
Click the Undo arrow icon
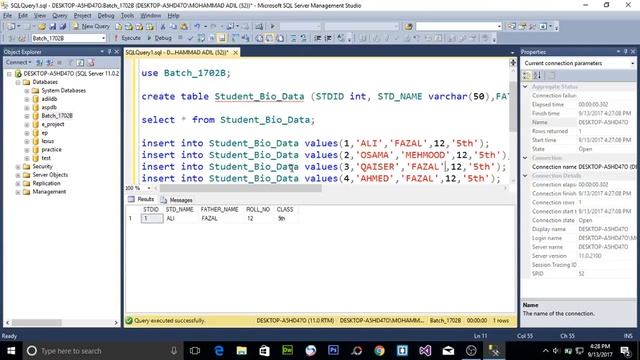[197, 27]
